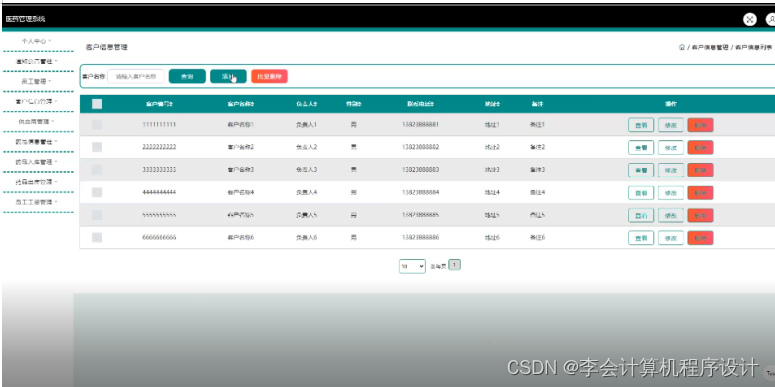Image resolution: width=775 pixels, height=387 pixels.
Task: Expand the 药品入库管理 sidebar menu
Action: 36,162
